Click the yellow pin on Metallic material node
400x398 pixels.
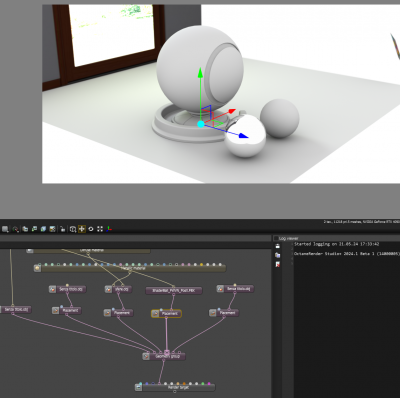[202, 265]
